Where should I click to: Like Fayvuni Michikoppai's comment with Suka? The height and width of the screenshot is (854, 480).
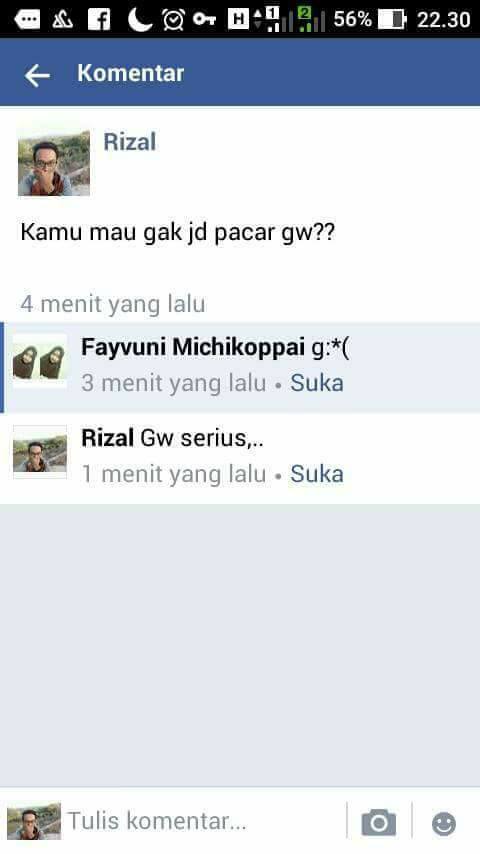point(317,383)
